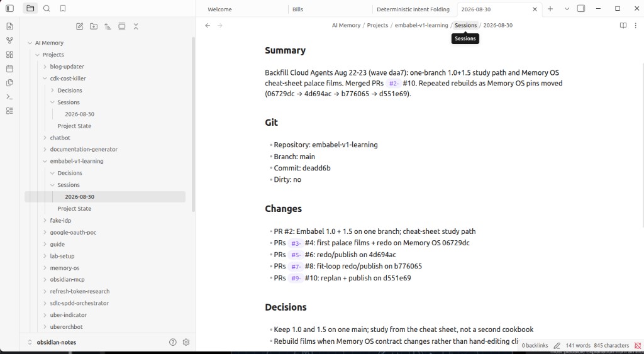Collapse all folders in explorer
The height and width of the screenshot is (354, 644).
136,26
